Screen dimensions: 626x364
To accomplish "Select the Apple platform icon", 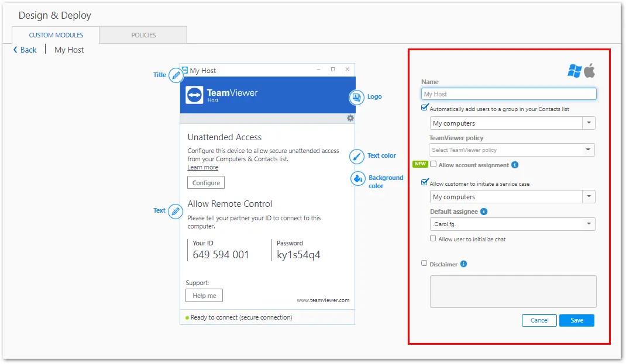I will (x=590, y=71).
